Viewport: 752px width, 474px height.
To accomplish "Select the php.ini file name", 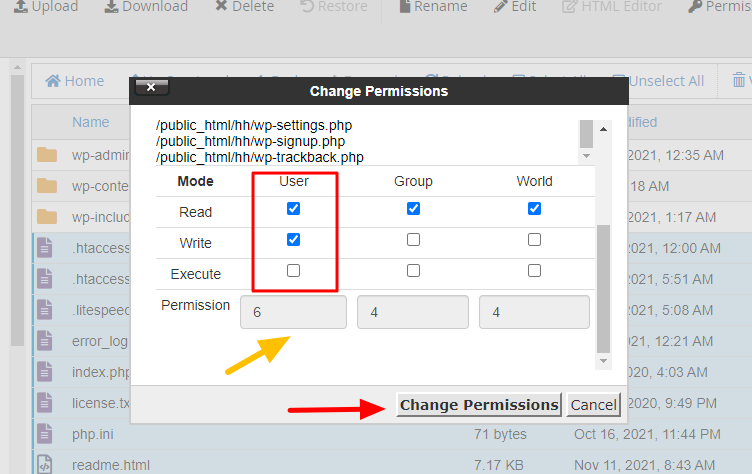I will 93,434.
